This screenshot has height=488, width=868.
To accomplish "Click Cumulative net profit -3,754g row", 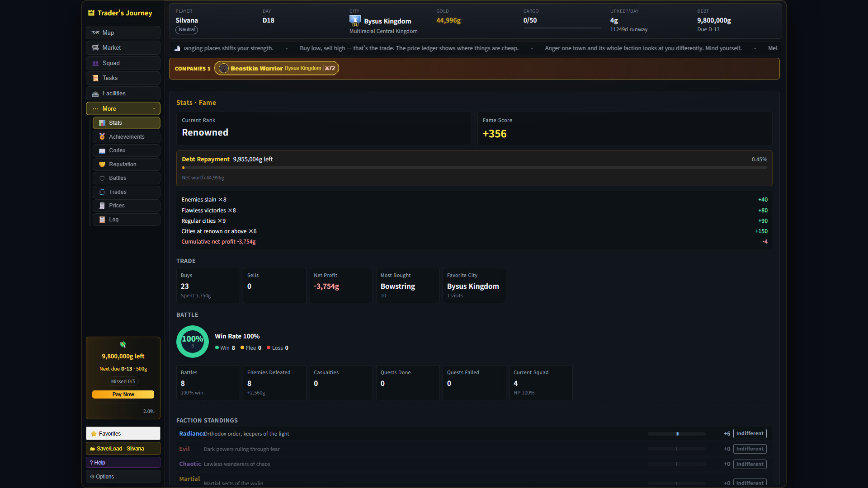I will [474, 242].
